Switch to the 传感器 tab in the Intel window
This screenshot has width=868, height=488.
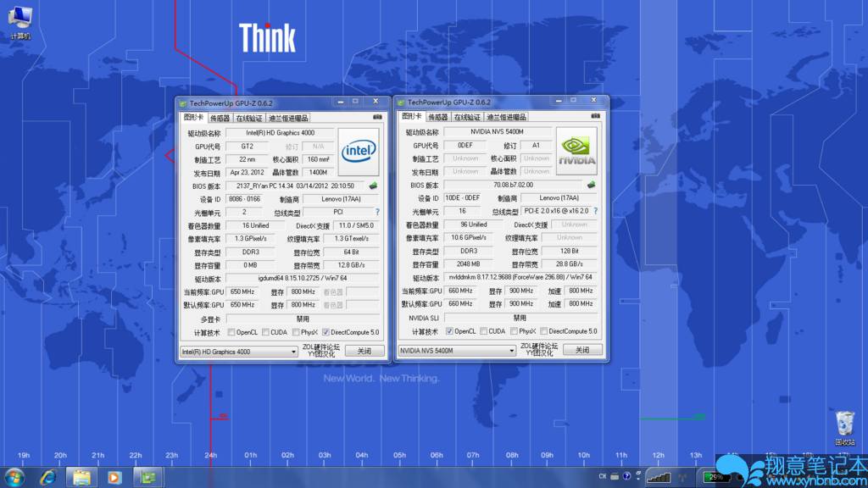coord(220,118)
